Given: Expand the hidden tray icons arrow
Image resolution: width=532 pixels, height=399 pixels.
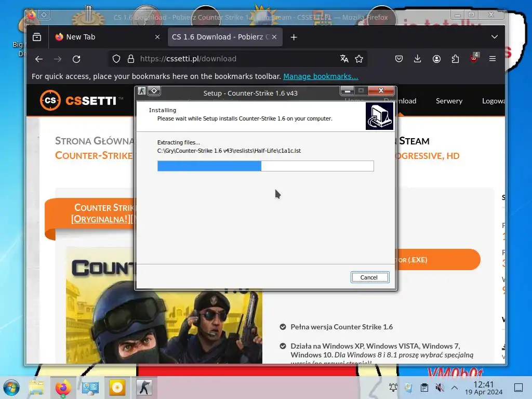Looking at the screenshot, I should (x=455, y=388).
